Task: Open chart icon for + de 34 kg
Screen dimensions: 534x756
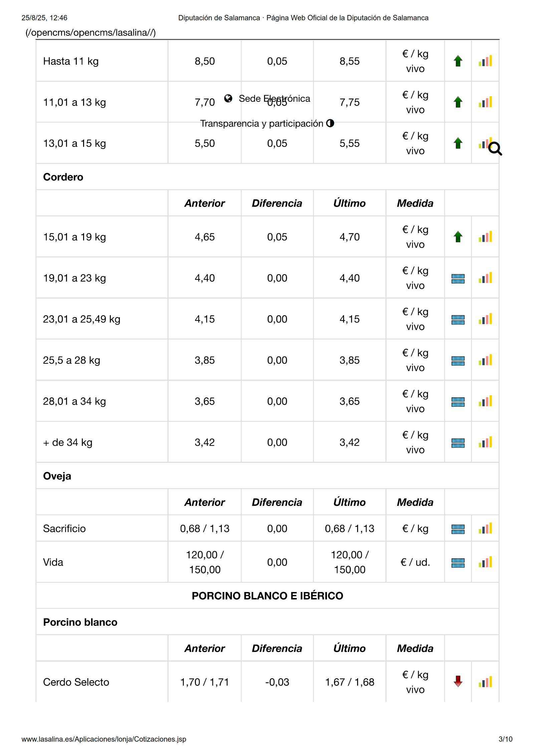Action: coord(485,442)
